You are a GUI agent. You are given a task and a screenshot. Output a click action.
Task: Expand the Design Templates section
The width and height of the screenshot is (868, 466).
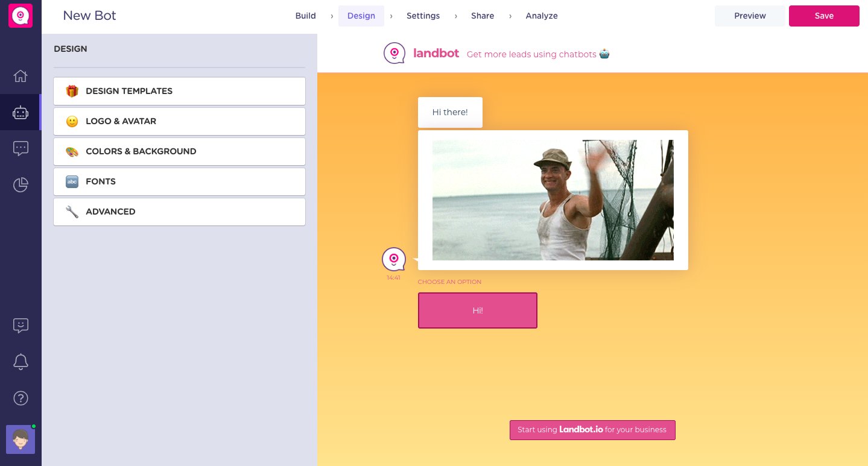coord(179,91)
